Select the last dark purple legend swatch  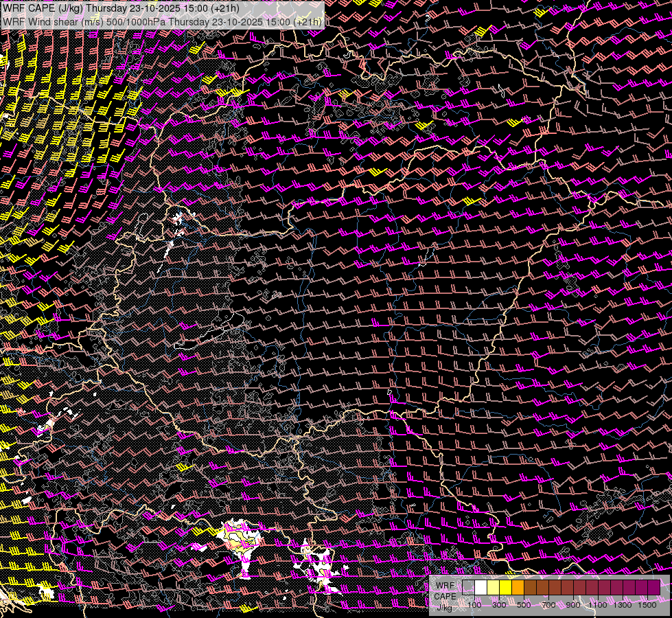pos(653,588)
